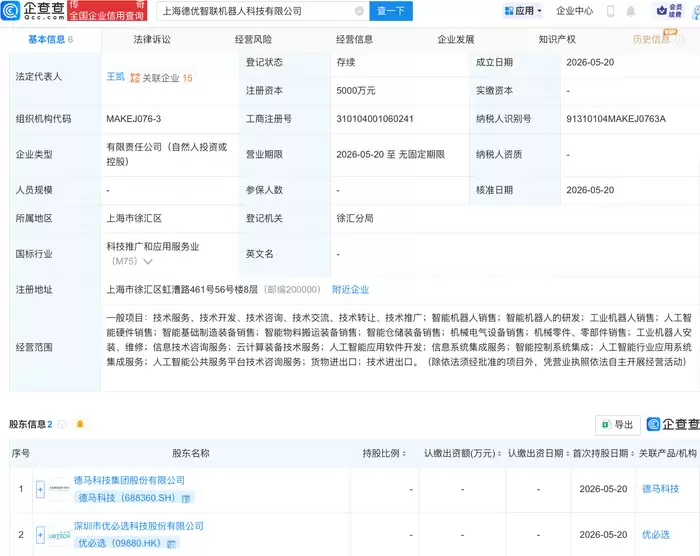Click the Qcc.com logo icon
This screenshot has width=700, height=556.
click(x=11, y=11)
